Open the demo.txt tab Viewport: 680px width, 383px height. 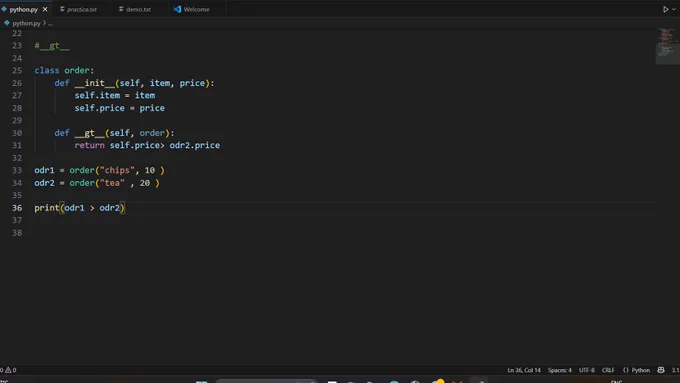(x=135, y=9)
